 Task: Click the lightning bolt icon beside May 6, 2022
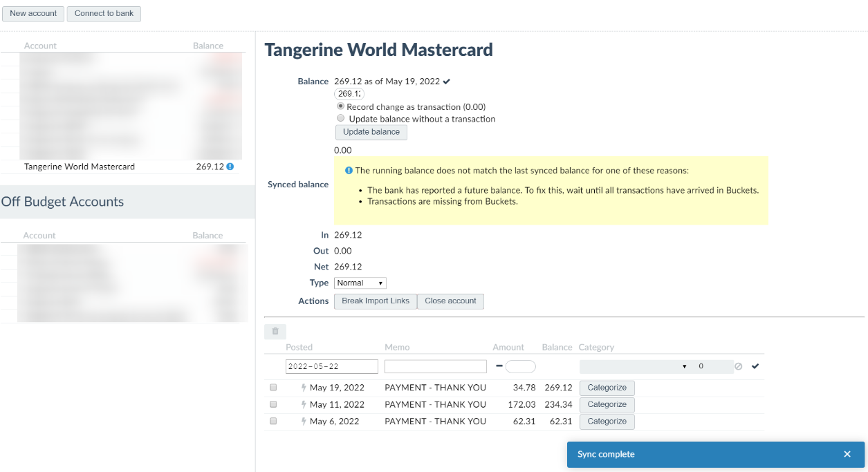[x=304, y=421]
